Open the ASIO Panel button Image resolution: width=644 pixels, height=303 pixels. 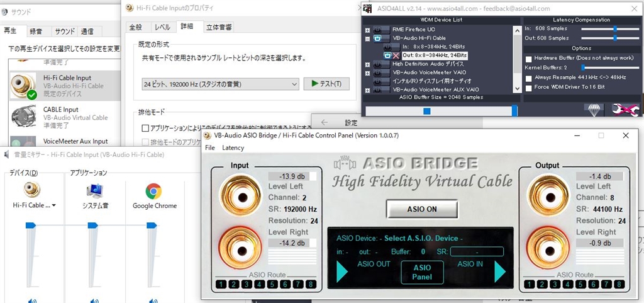(x=422, y=272)
